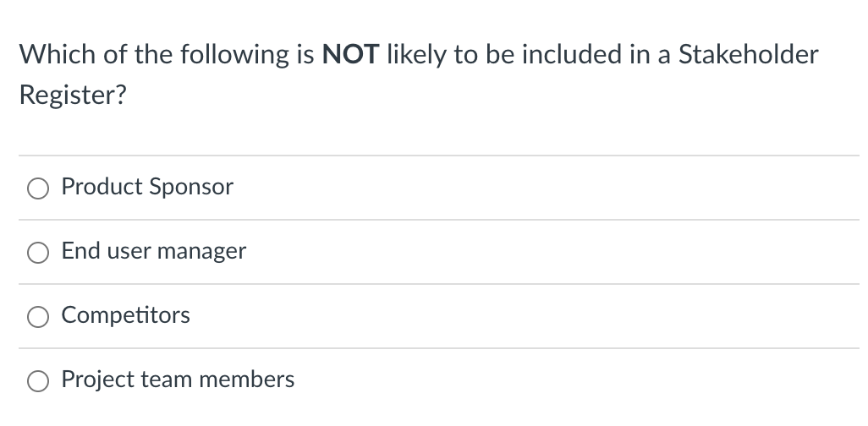Click the word 'Sponsor' in first option

tap(191, 187)
